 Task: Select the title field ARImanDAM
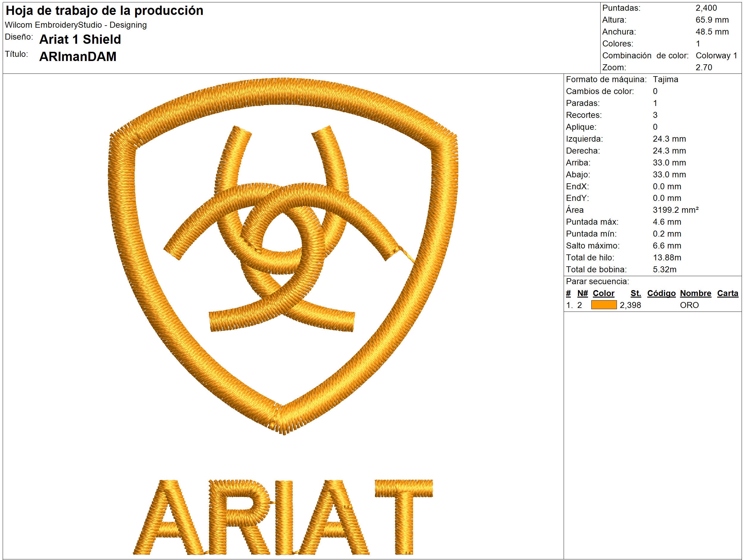(77, 56)
